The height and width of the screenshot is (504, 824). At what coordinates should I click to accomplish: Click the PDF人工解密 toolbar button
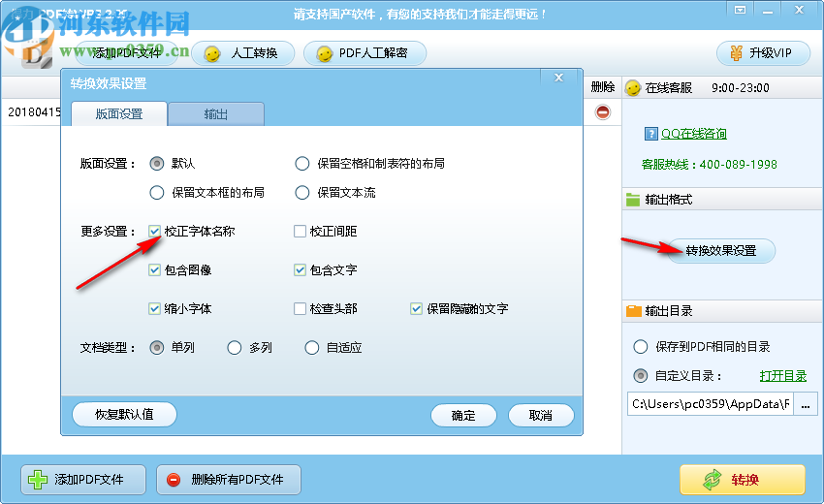(364, 53)
